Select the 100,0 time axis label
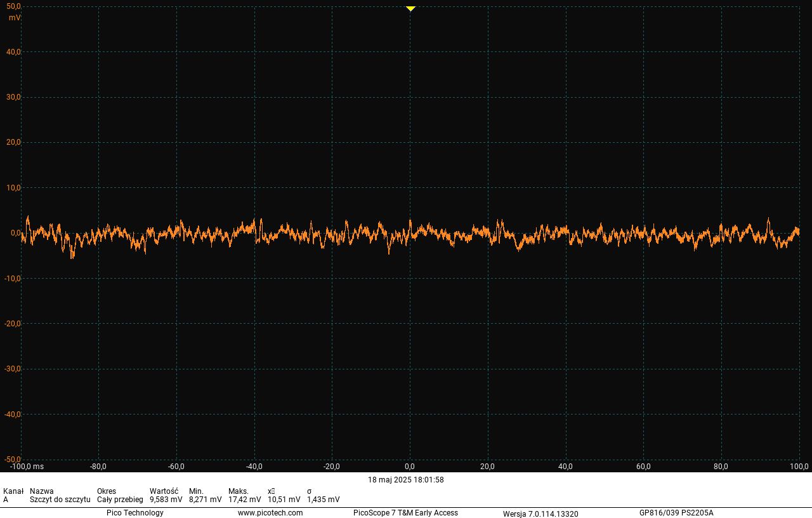 point(799,467)
